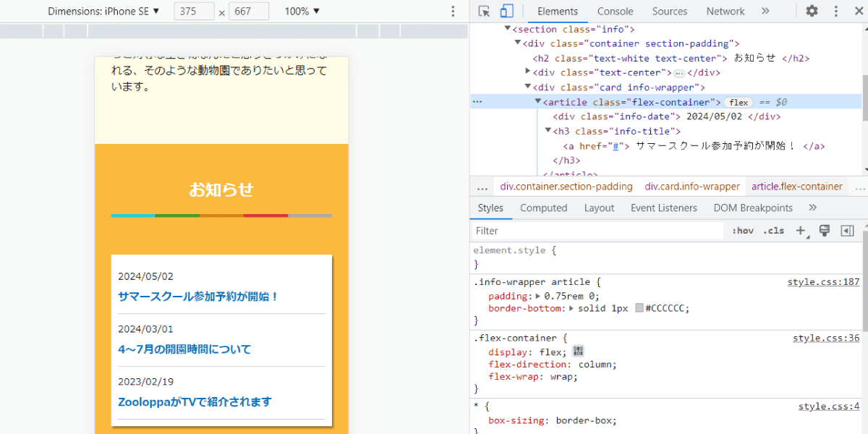Open the Dimensions: iPhone SE device dropdown

103,11
